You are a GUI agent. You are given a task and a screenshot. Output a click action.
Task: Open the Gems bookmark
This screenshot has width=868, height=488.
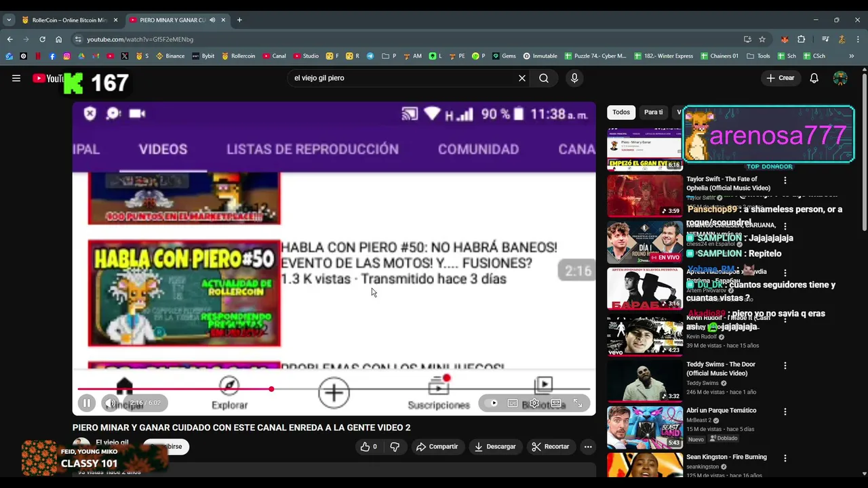click(504, 56)
